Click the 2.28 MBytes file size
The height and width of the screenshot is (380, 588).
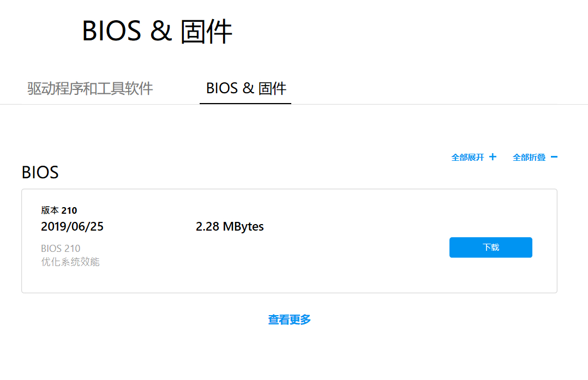tap(230, 227)
